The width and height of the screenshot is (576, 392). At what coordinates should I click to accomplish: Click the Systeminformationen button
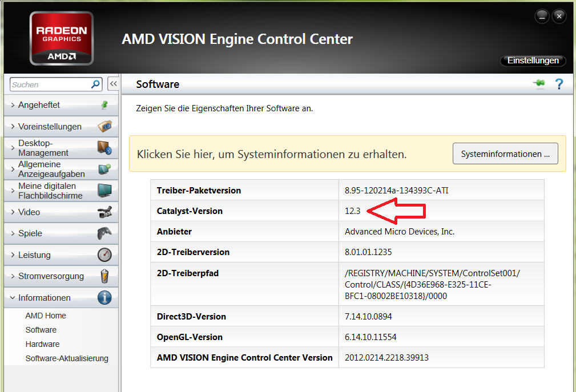pyautogui.click(x=505, y=154)
